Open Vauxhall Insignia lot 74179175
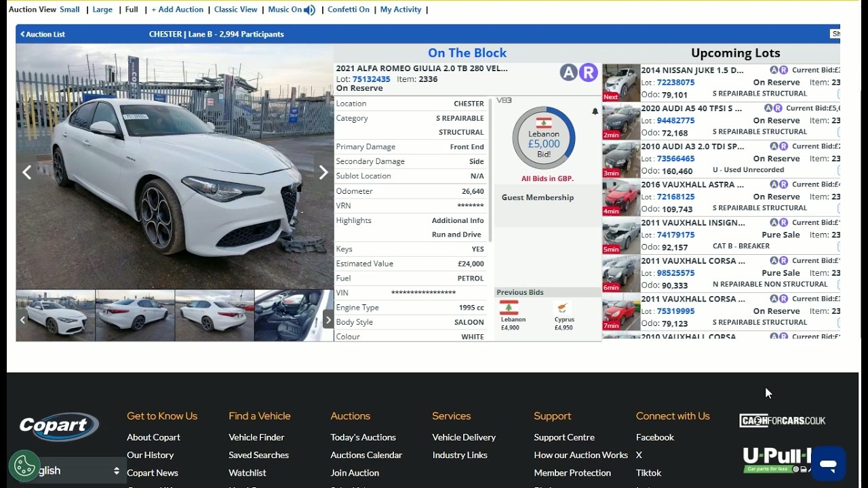This screenshot has width=868, height=488. 675,235
